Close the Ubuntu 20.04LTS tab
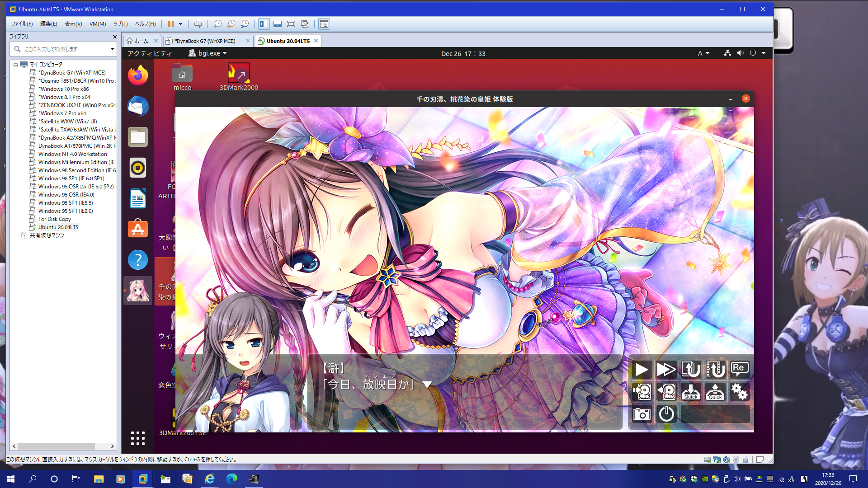The width and height of the screenshot is (868, 488). point(316,41)
